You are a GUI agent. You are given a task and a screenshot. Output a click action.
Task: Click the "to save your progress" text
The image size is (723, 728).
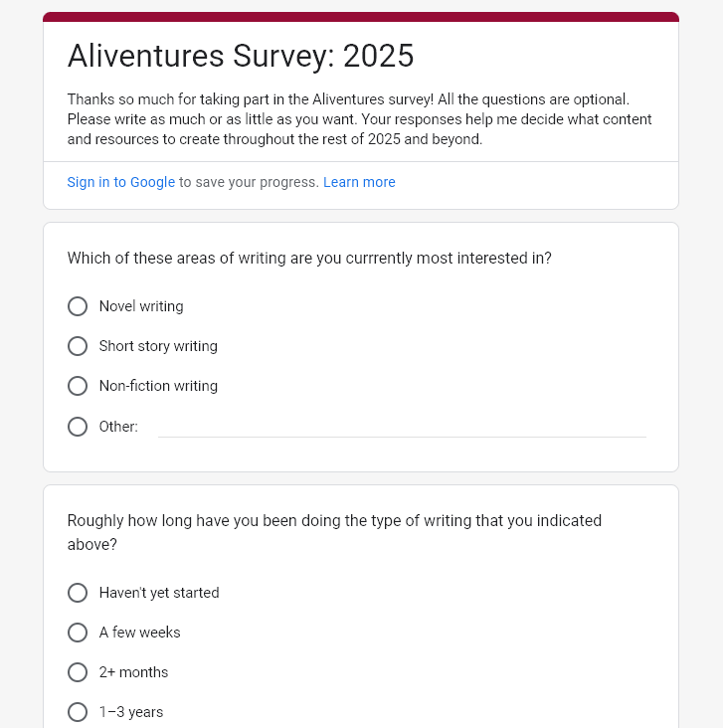pyautogui.click(x=249, y=182)
